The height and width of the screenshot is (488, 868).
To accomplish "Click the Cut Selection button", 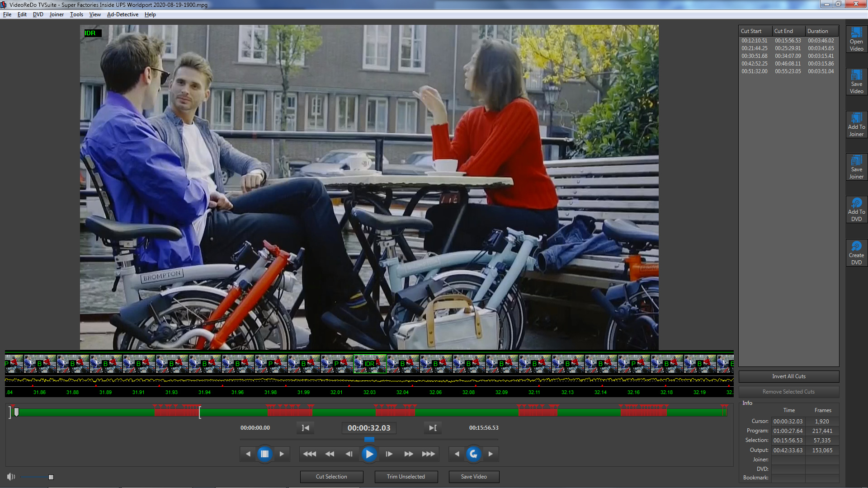I will click(331, 477).
